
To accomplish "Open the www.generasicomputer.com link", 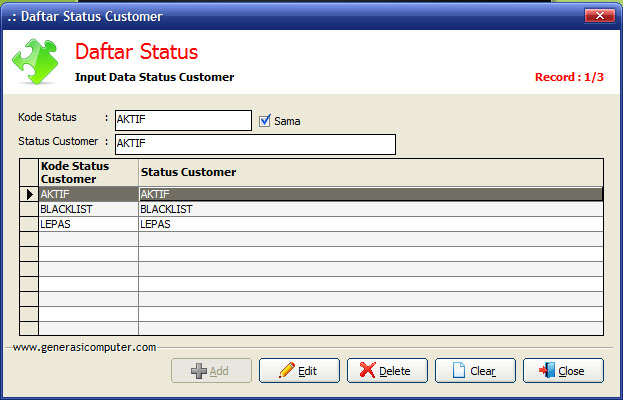I will coord(84,347).
